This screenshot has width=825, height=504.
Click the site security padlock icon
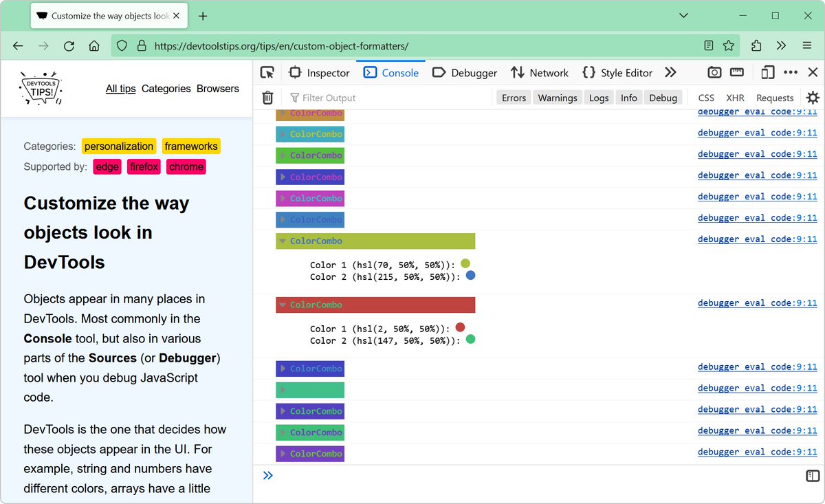[x=142, y=46]
